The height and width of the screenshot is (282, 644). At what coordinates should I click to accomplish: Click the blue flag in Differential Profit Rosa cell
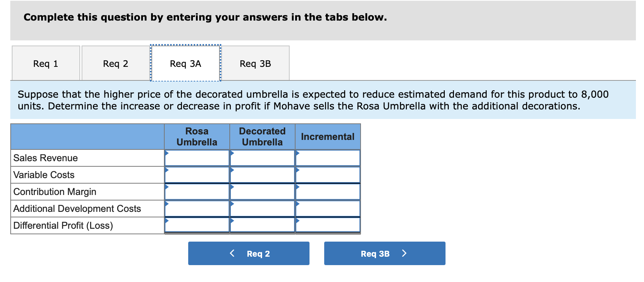(x=167, y=221)
